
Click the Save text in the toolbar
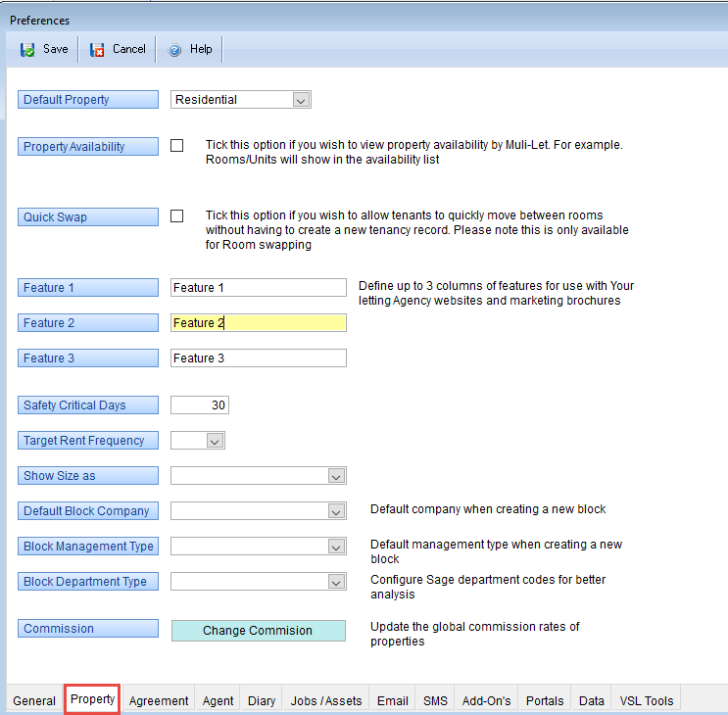(55, 49)
